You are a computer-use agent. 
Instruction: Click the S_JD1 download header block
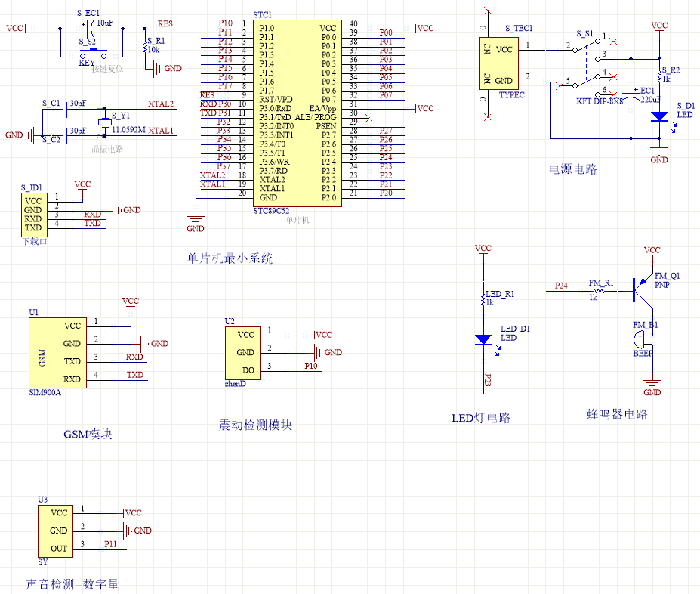pyautogui.click(x=32, y=215)
